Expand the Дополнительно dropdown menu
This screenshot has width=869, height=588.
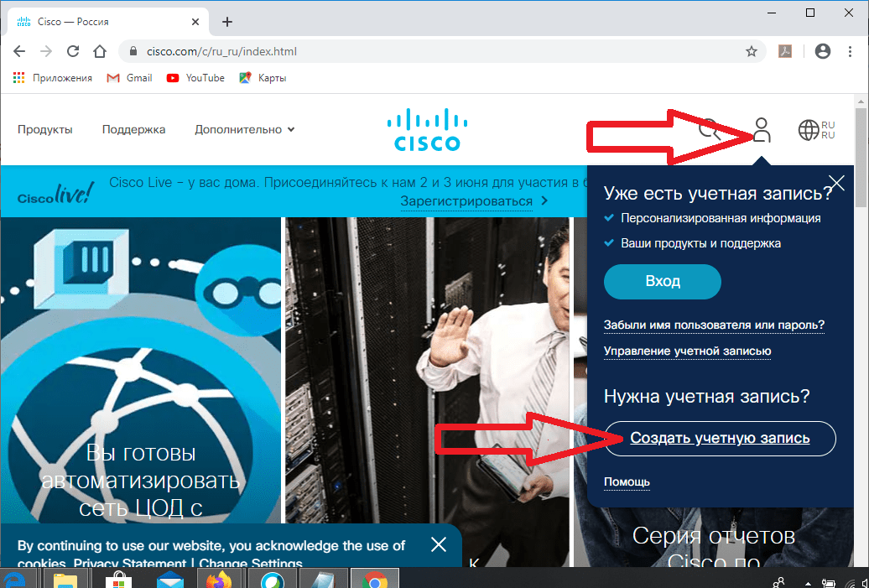(244, 130)
